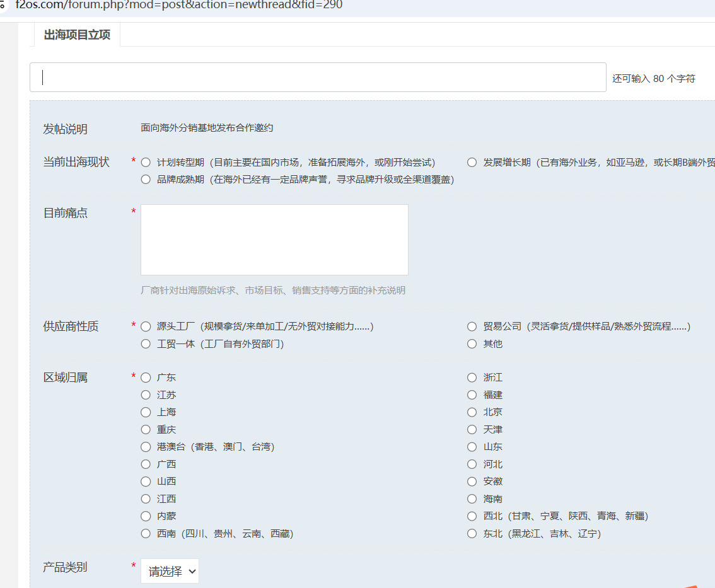
Task: Choose the 品牌成熟期 radio option
Action: click(x=146, y=180)
